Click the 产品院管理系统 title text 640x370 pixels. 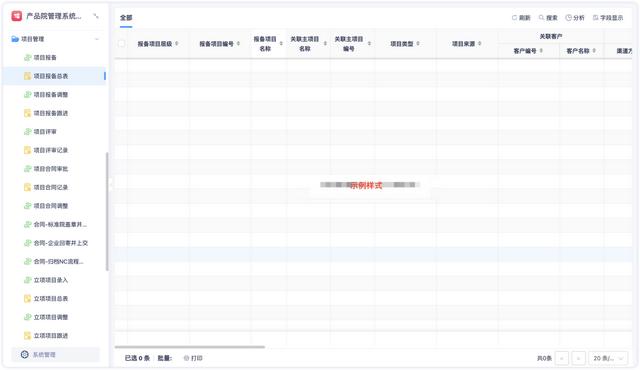tap(54, 16)
